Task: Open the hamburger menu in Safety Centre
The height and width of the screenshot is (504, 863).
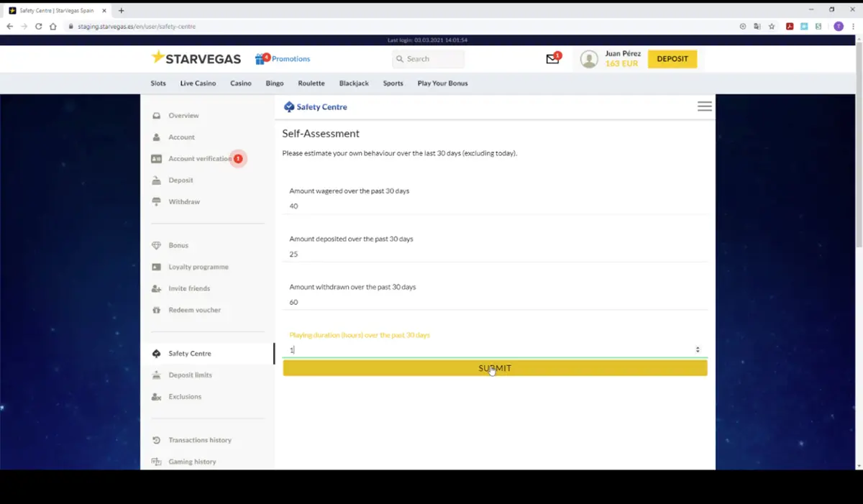Action: 705,106
